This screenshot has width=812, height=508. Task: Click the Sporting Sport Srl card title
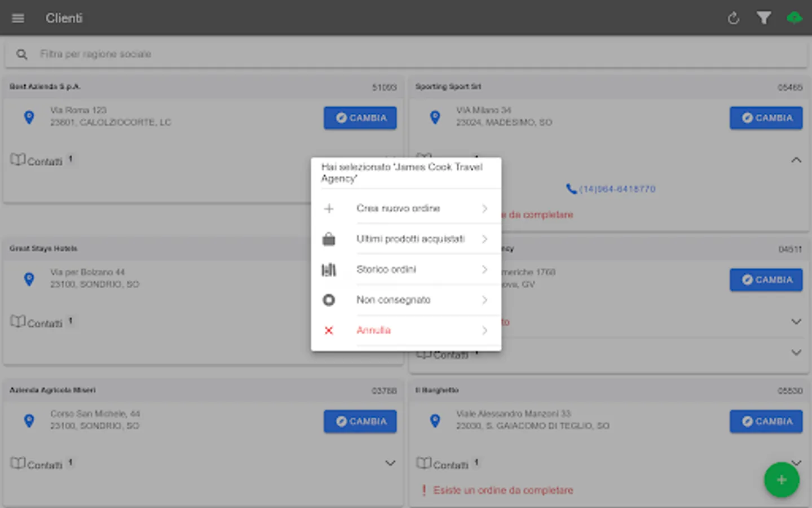pos(448,86)
